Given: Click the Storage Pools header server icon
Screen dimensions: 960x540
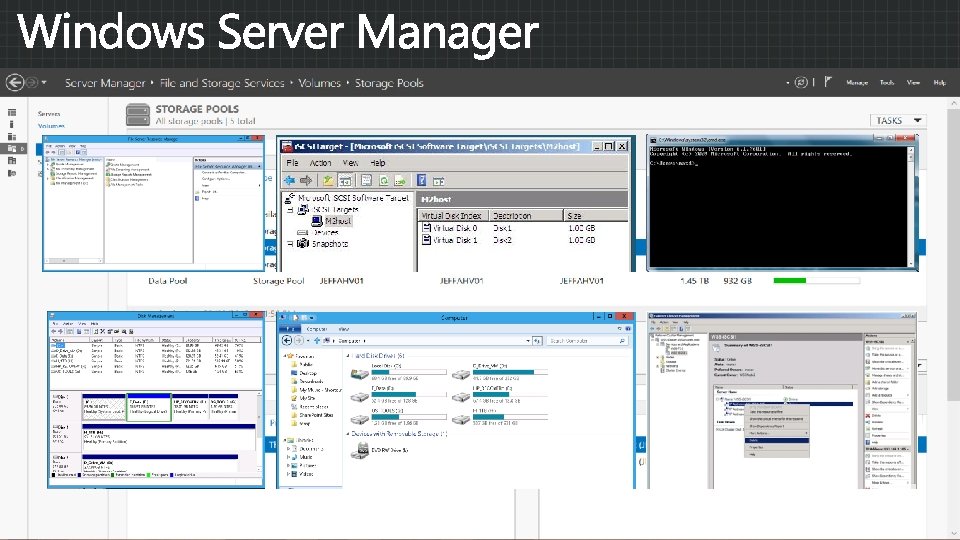Looking at the screenshot, I should click(x=138, y=114).
